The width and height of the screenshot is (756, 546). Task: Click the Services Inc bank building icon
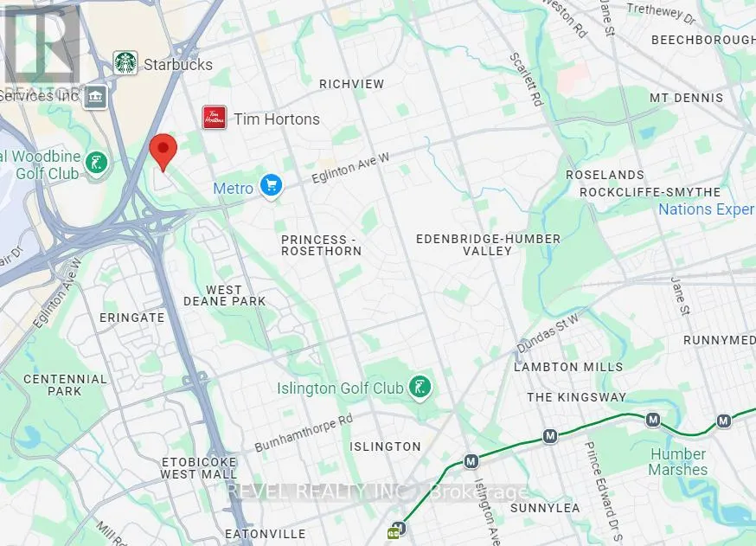[x=95, y=98]
